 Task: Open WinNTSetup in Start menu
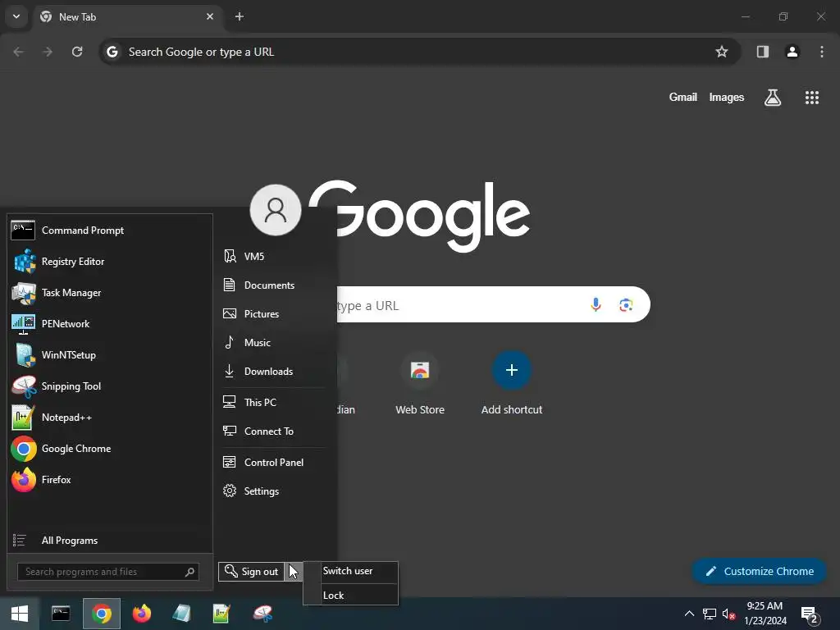pyautogui.click(x=110, y=354)
